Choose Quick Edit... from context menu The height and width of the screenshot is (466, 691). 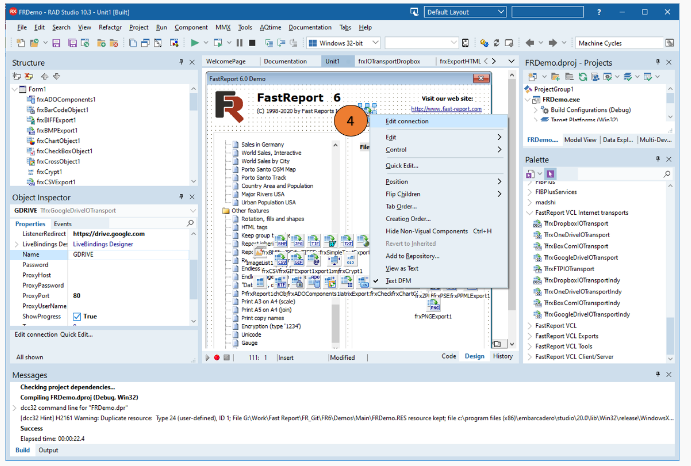pos(401,166)
